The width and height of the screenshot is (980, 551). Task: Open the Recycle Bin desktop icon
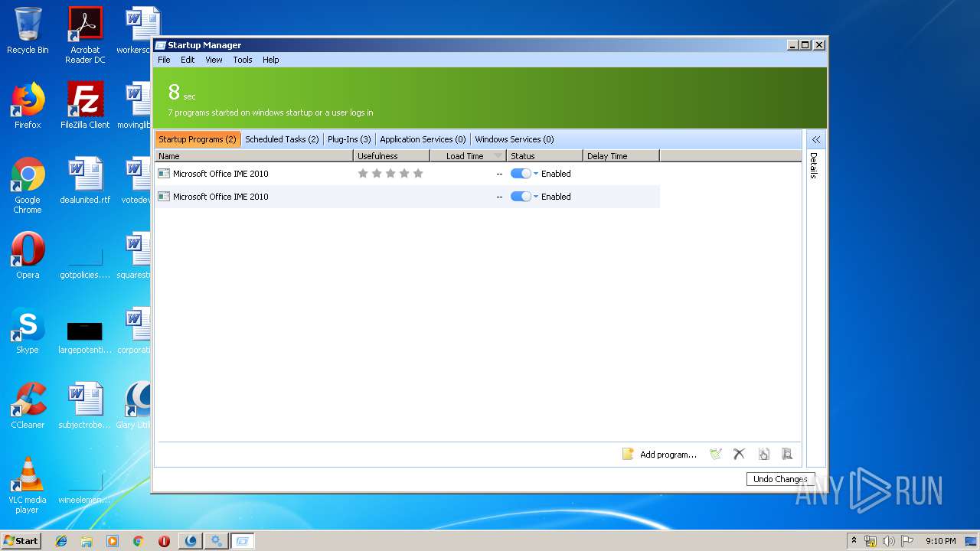pos(28,31)
